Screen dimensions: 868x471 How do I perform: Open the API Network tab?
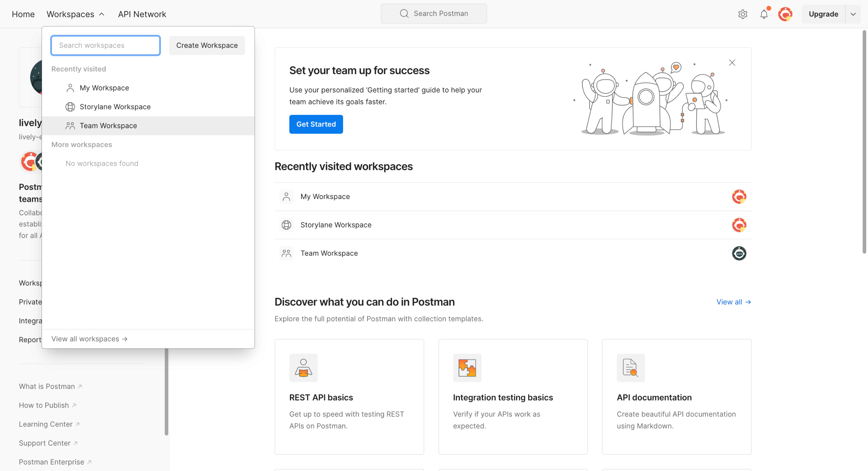tap(142, 14)
